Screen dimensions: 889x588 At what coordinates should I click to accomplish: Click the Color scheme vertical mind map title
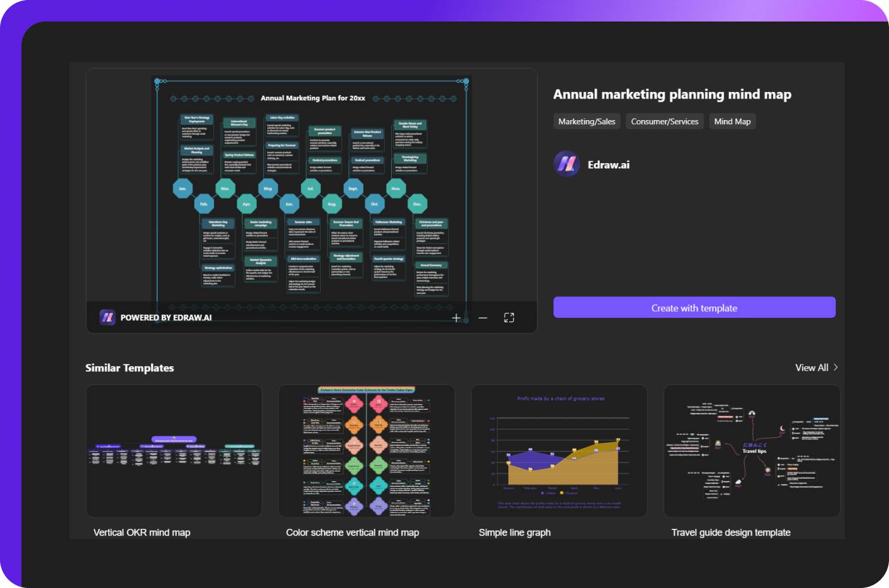point(352,532)
